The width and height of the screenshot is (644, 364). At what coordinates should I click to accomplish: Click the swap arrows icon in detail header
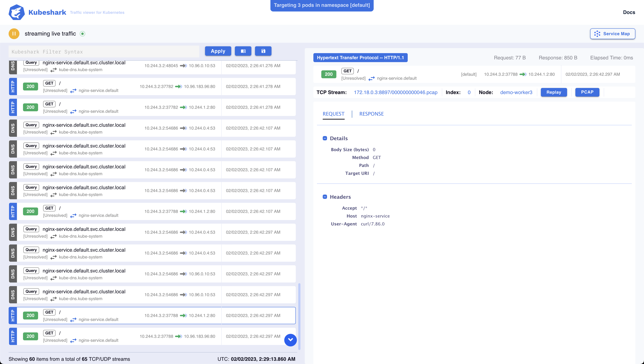point(371,78)
